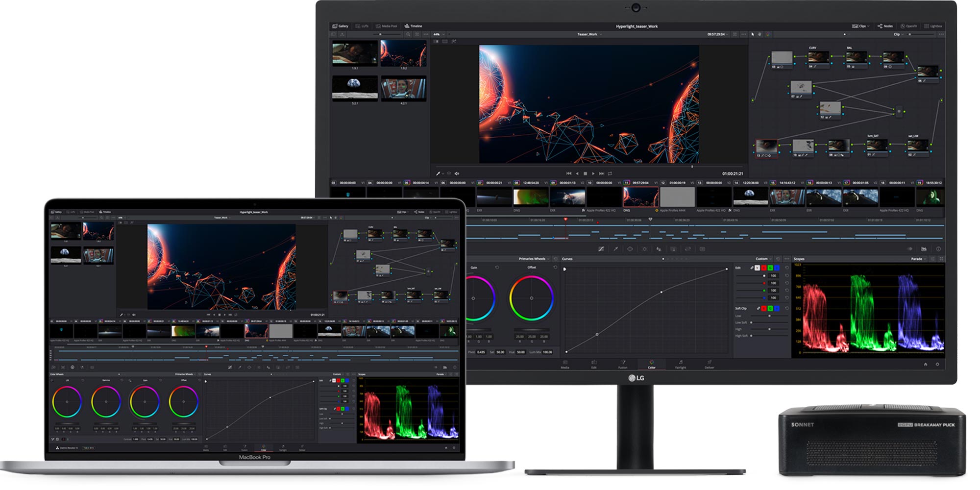Open Qualifier eyedropper palette on monitor

pyautogui.click(x=616, y=249)
